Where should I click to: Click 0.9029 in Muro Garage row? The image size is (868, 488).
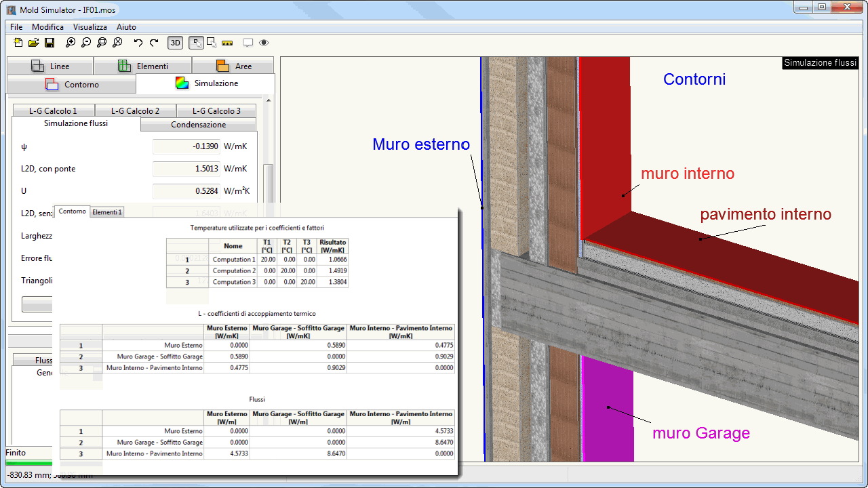tap(400, 357)
